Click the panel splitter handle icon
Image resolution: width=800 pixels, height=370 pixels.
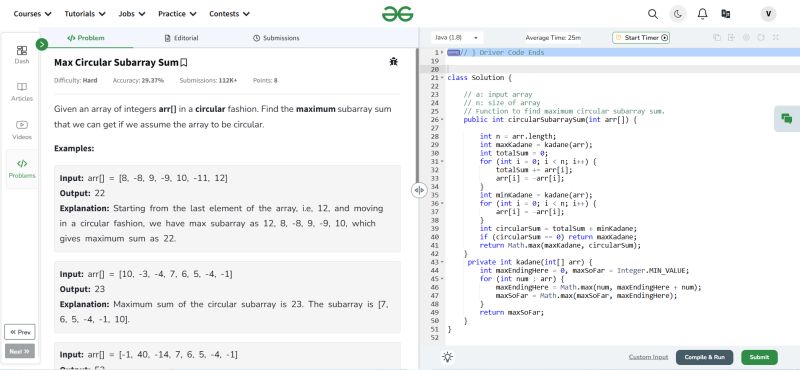coord(419,190)
